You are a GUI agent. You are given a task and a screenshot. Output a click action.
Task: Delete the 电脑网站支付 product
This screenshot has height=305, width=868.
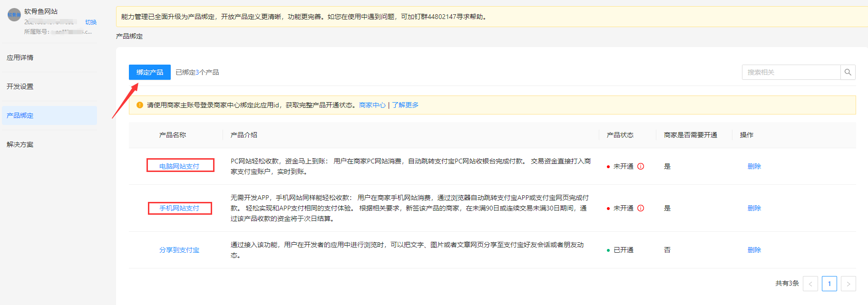754,166
